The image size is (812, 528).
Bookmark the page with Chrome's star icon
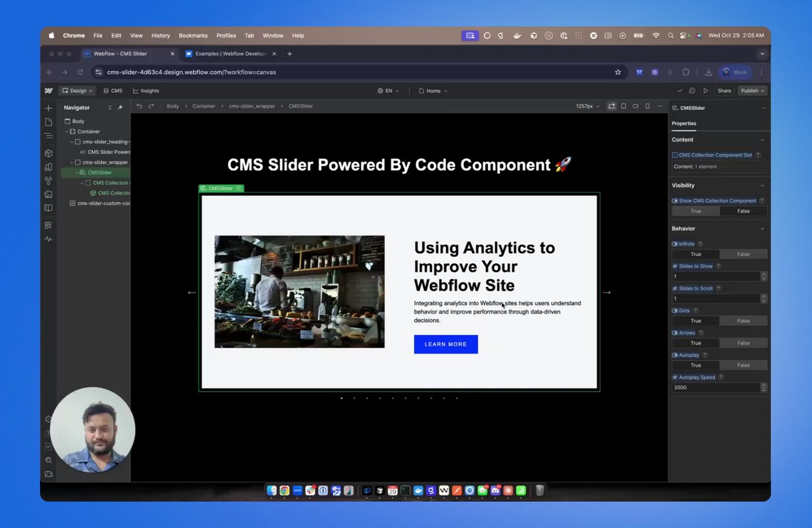[618, 72]
